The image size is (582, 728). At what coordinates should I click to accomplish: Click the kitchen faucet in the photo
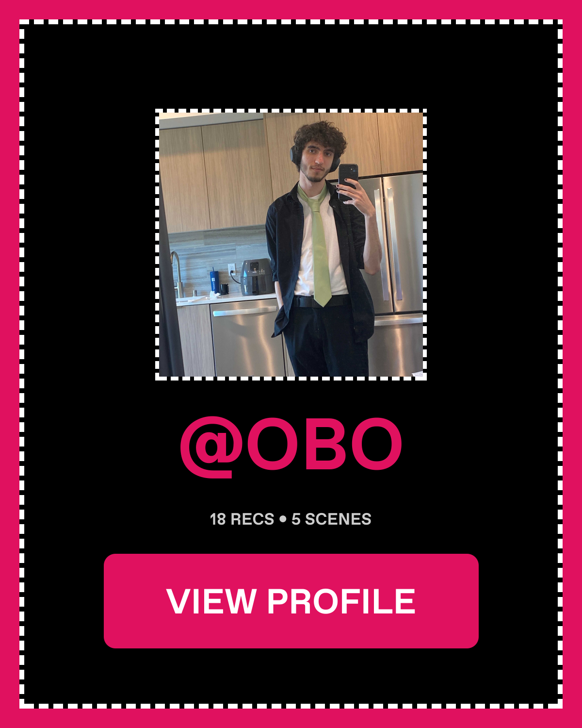pos(177,274)
